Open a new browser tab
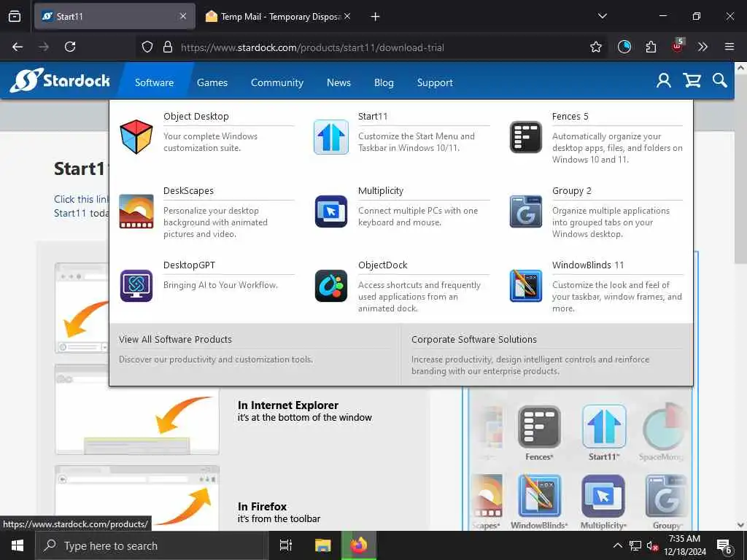This screenshot has width=747, height=560. pyautogui.click(x=376, y=17)
